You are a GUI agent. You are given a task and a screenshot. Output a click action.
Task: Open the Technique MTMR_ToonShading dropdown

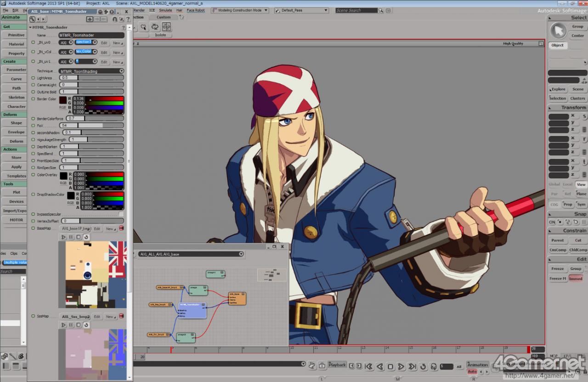[x=91, y=71]
